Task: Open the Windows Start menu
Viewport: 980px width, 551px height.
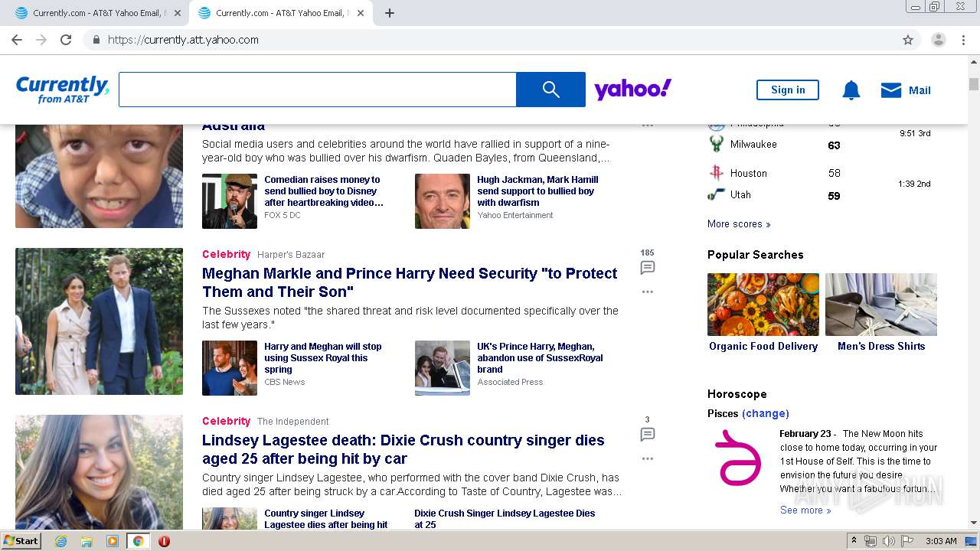Action: click(x=21, y=541)
